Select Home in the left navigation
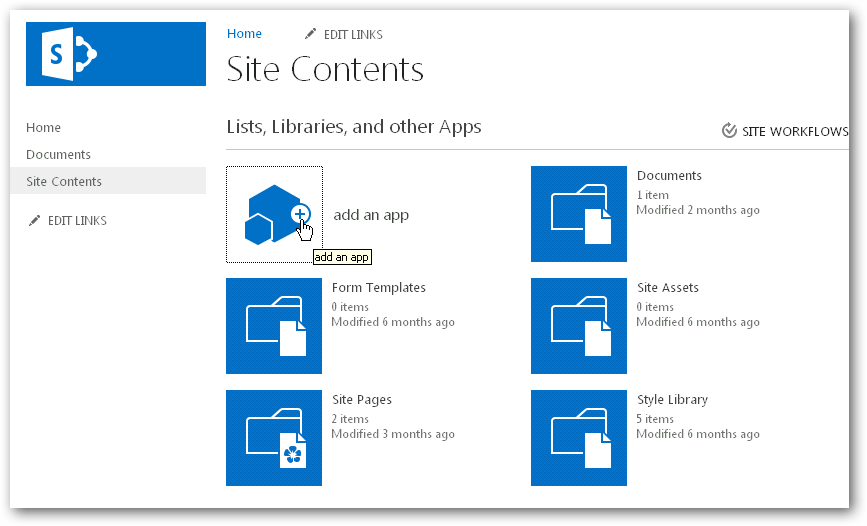 tap(44, 128)
